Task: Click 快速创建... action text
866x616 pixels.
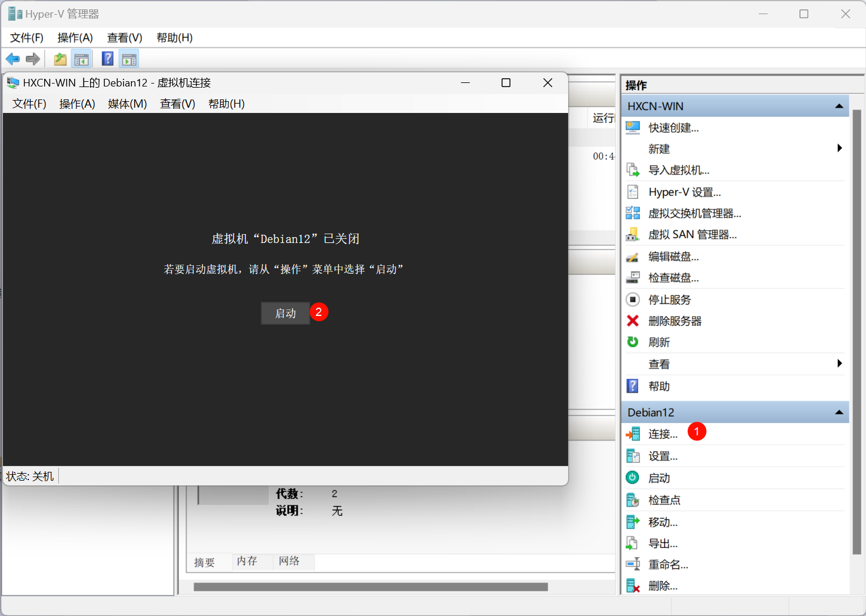Action: 673,128
